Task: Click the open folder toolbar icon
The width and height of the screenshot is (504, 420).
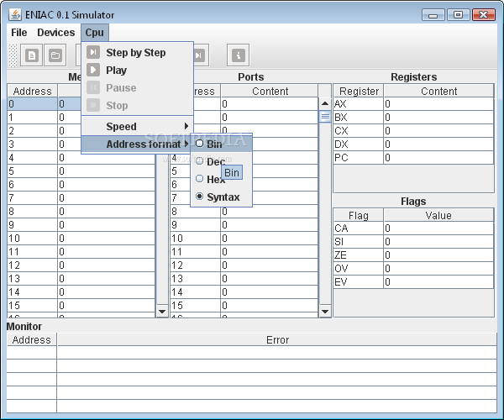Action: [55, 55]
